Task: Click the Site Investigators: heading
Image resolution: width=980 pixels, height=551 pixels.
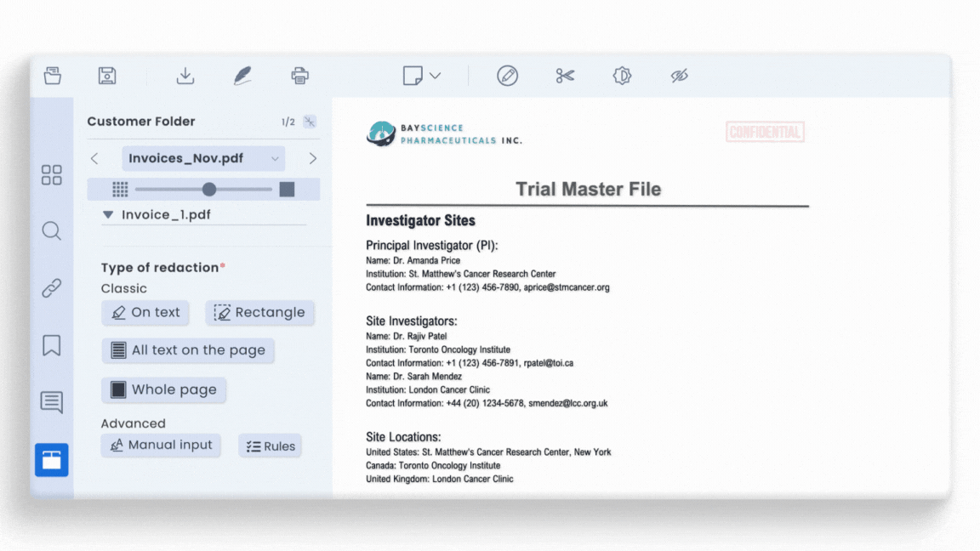Action: click(x=411, y=321)
